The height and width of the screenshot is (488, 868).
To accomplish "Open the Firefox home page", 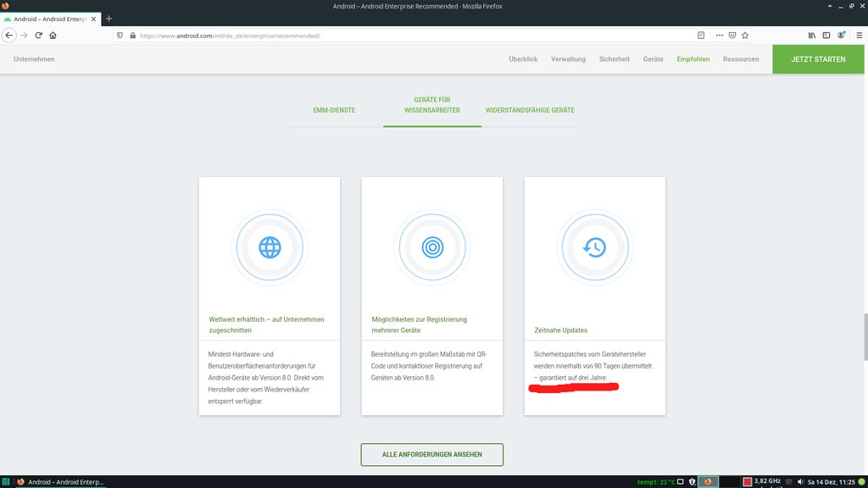I will click(53, 36).
